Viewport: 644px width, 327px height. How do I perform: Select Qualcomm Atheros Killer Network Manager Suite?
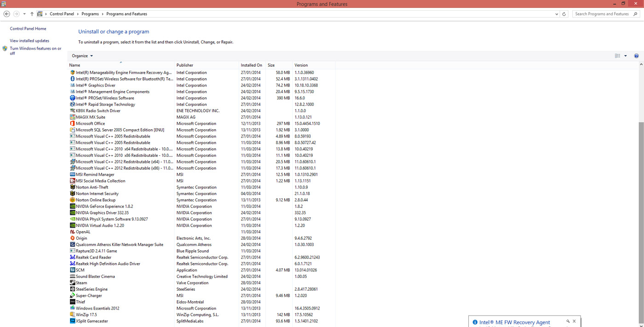click(202, 245)
